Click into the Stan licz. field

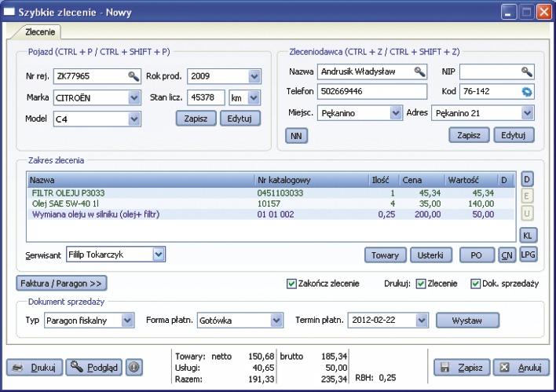pyautogui.click(x=206, y=98)
